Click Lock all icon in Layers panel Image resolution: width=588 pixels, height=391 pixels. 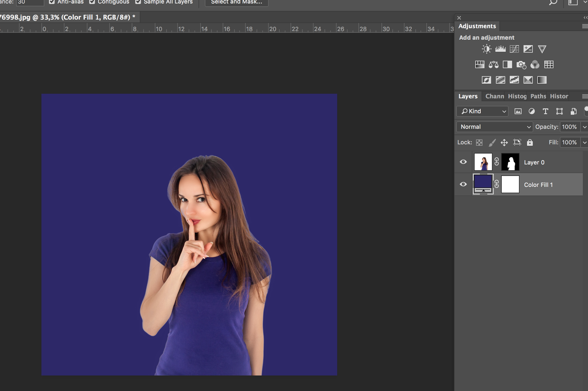click(530, 142)
